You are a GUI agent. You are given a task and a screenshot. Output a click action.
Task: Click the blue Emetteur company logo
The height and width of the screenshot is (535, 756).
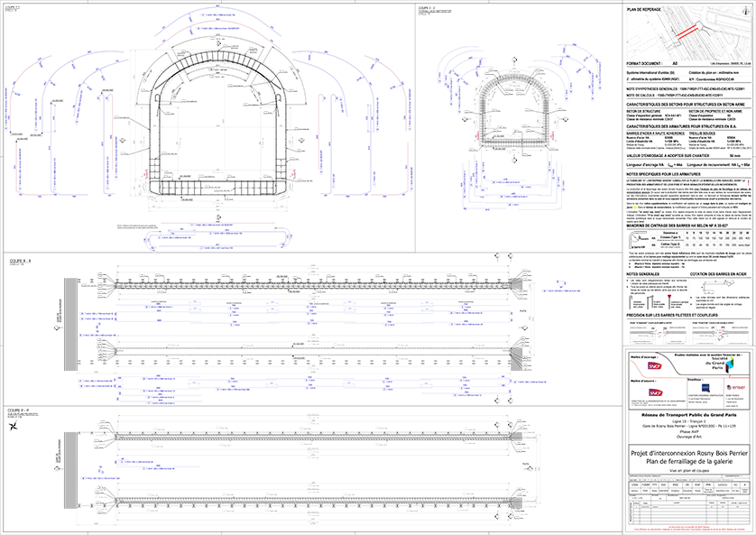(705, 388)
